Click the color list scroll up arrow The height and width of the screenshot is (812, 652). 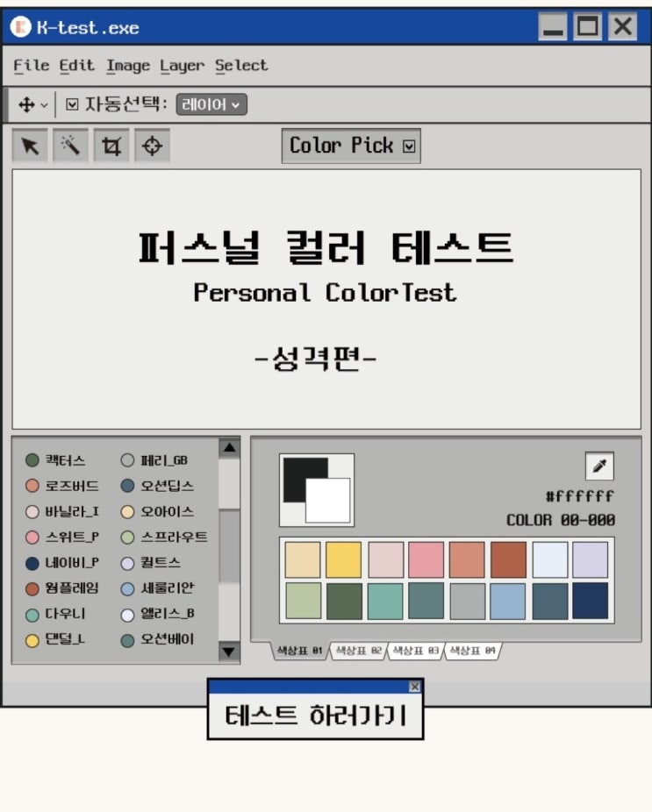tap(229, 448)
